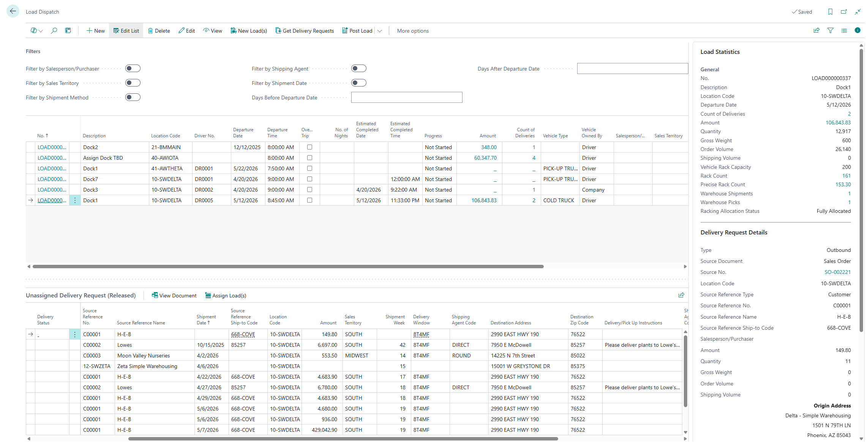Click the Edit pencil action
This screenshot has height=442, width=868.
tap(186, 31)
